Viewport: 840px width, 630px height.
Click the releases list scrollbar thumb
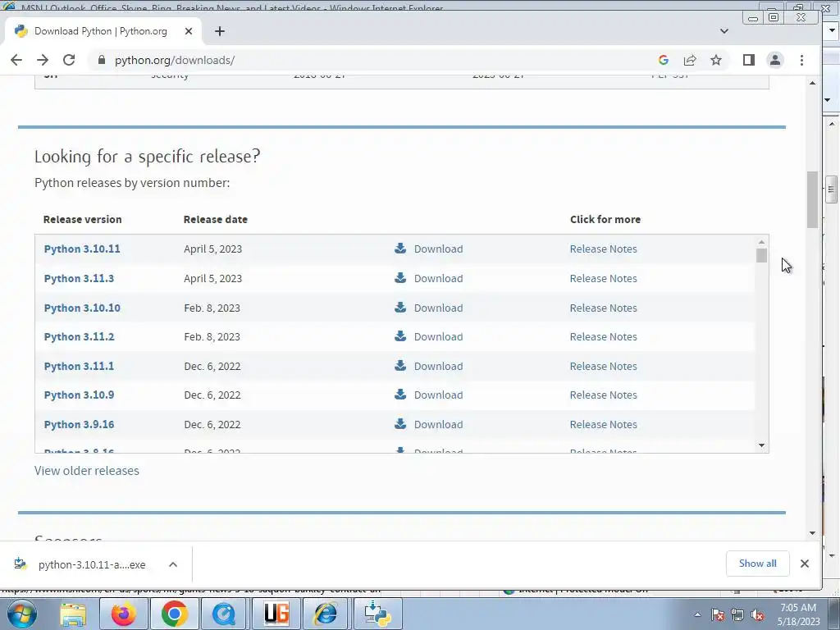[x=762, y=256]
